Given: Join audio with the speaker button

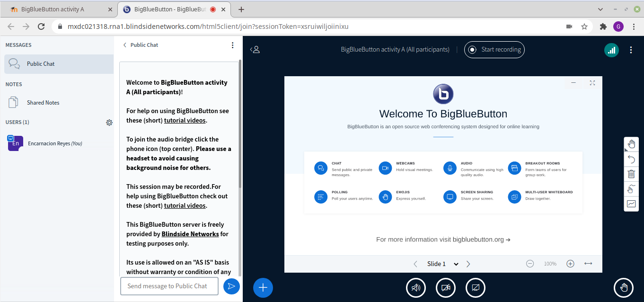Looking at the screenshot, I should coord(416,287).
